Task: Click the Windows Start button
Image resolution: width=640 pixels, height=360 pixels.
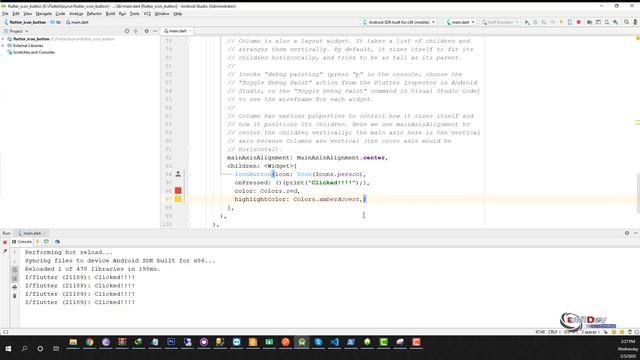Action: pyautogui.click(x=8, y=349)
